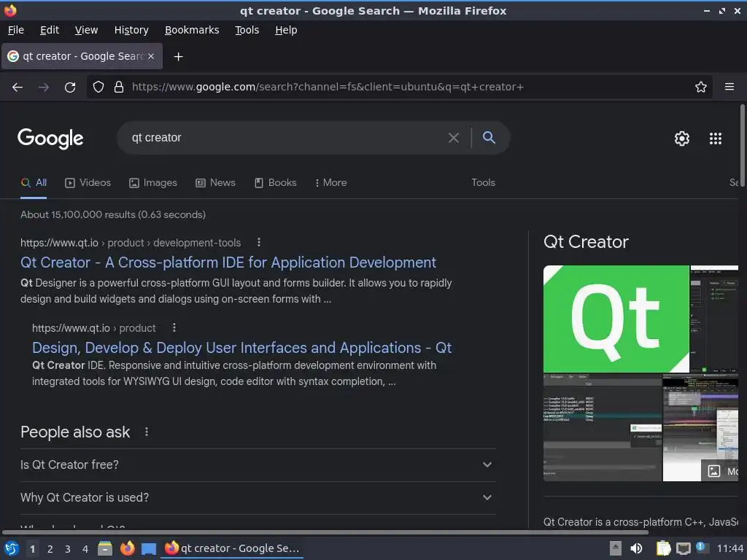
Task: Open tracking protection shield icon
Action: coord(98,87)
